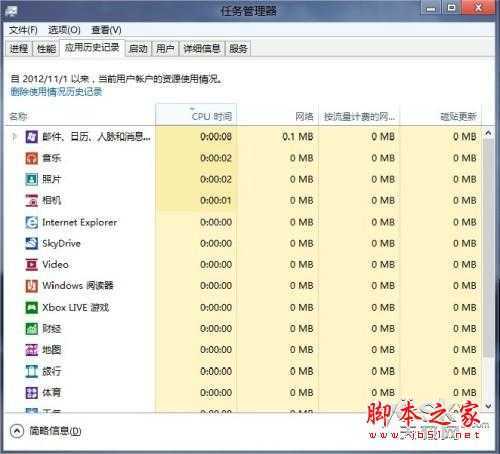Collapse to 简略信息 view with the arrow
This screenshot has width=500, height=454.
point(17,431)
